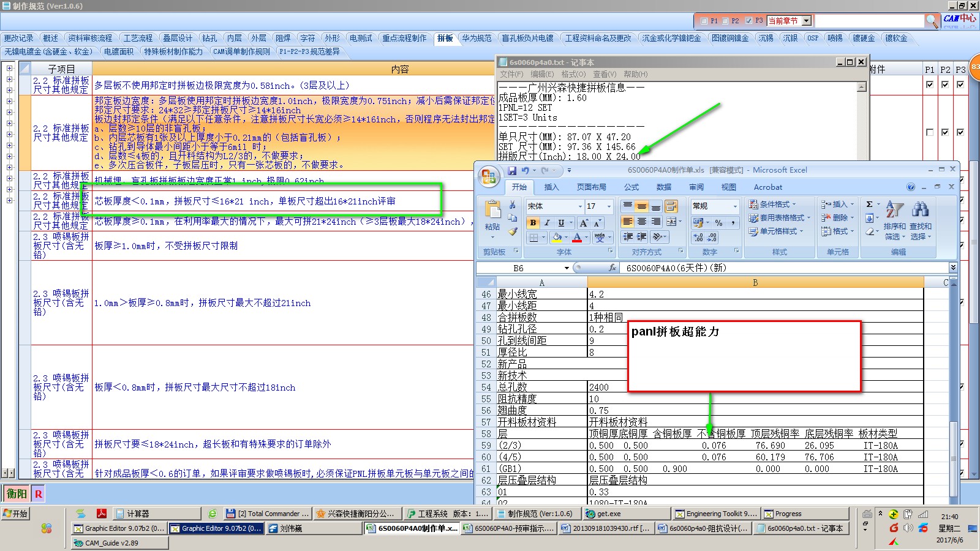Click the Excel Office button

pyautogui.click(x=489, y=177)
